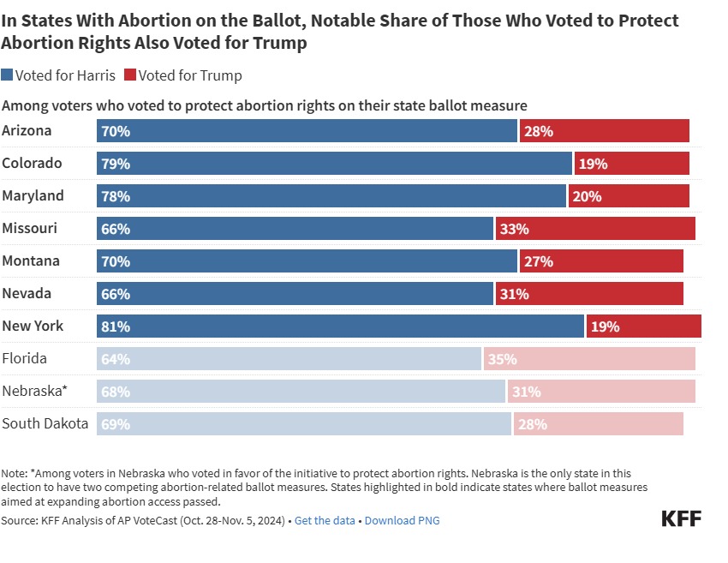Select Arizona's 70% Harris bar
728x563 pixels.
pos(307,131)
